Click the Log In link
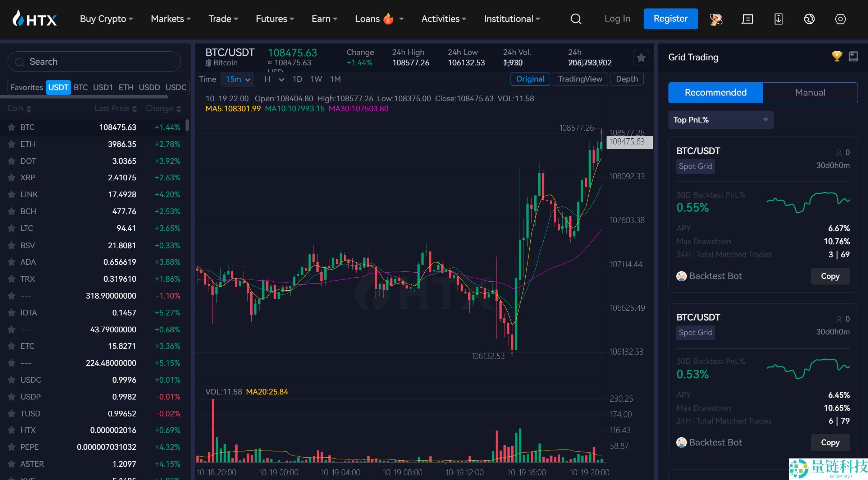The image size is (868, 480). [x=617, y=19]
